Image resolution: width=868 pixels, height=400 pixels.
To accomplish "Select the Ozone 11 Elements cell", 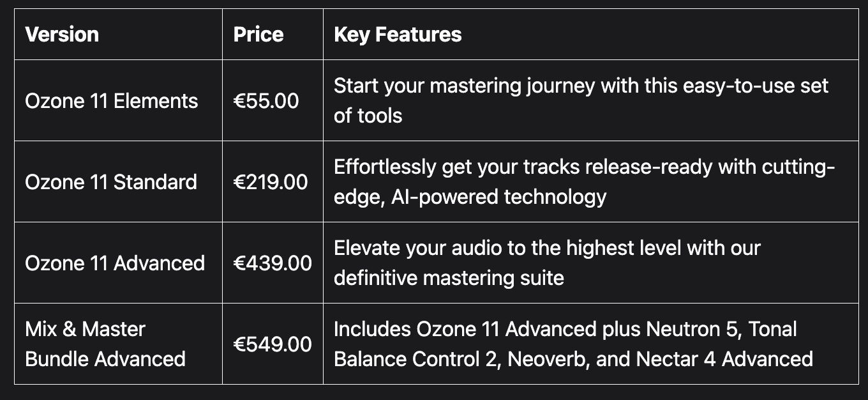I will 112,101.
